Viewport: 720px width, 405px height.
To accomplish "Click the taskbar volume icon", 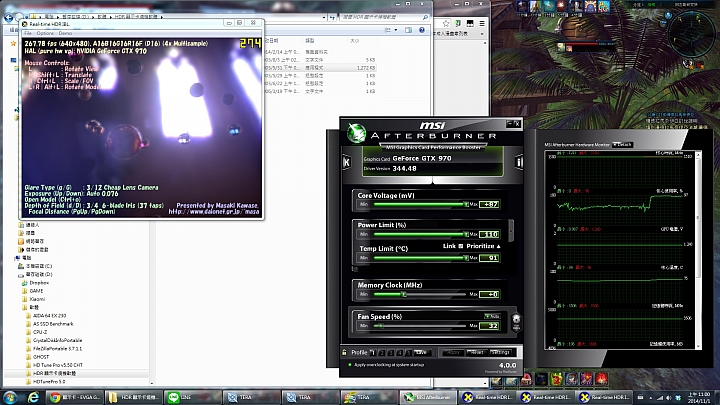I will point(669,398).
